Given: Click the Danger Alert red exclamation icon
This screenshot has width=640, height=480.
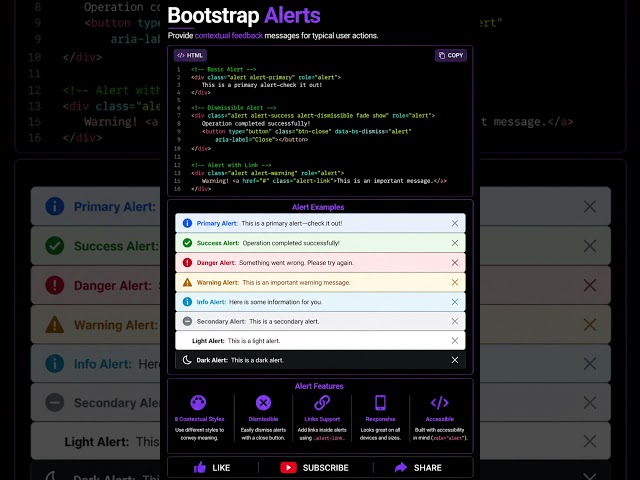Looking at the screenshot, I should 187,263.
